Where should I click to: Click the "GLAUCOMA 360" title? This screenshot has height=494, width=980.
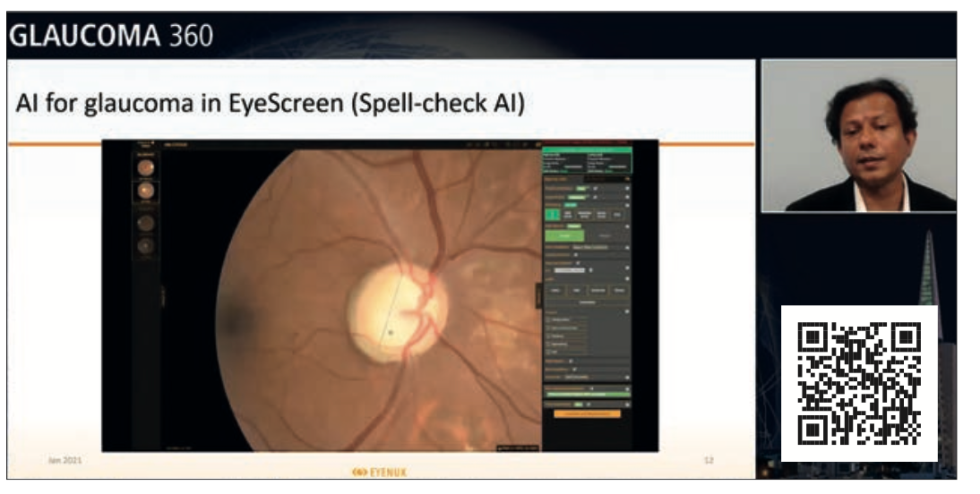click(111, 36)
